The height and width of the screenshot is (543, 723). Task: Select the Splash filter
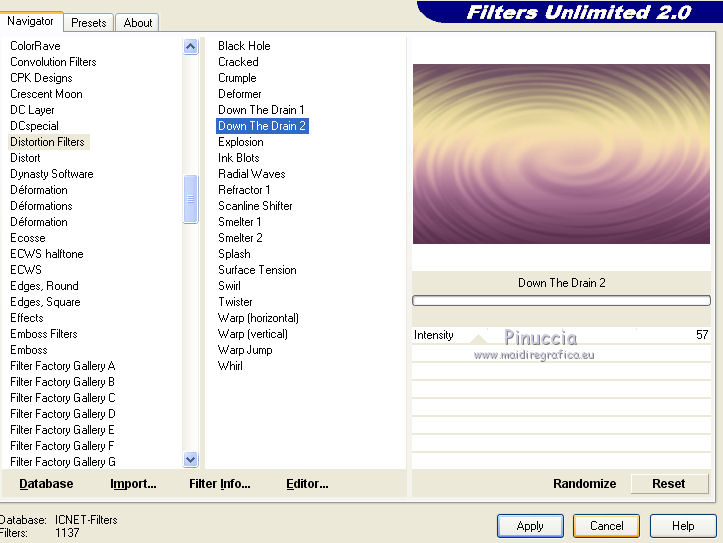(x=234, y=254)
